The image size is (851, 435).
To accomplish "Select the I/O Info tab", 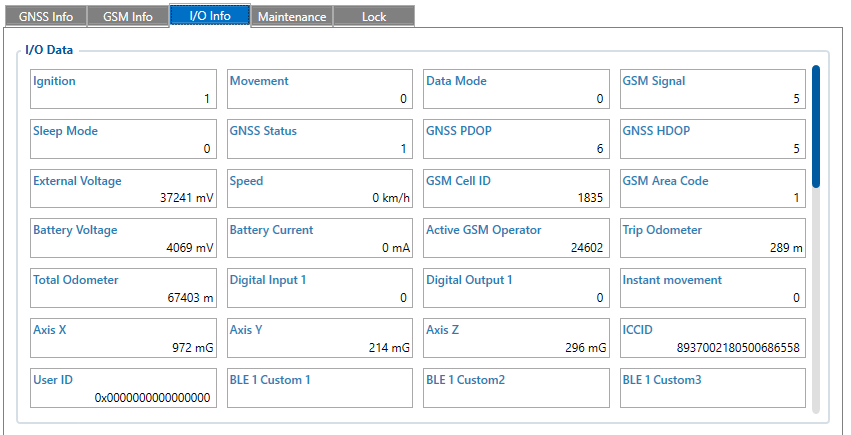I will coord(209,16).
